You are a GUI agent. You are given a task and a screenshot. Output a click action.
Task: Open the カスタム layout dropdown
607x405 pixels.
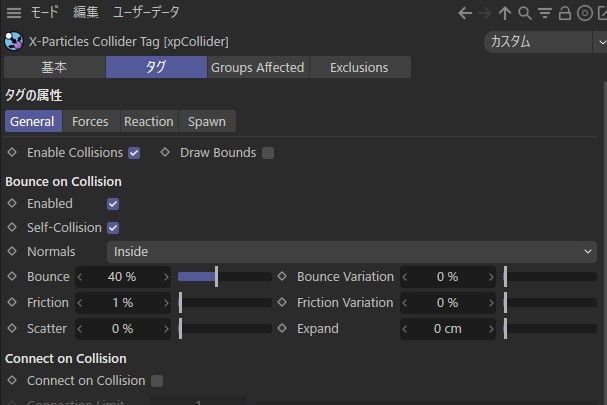coord(545,41)
